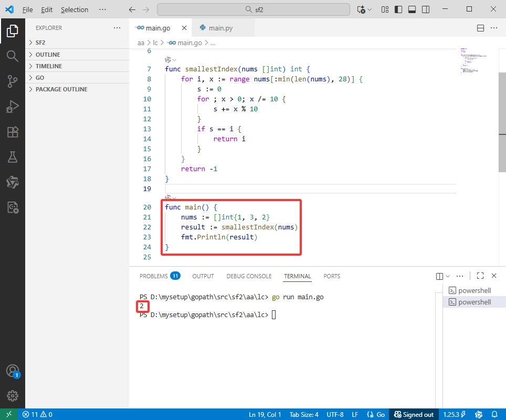Select first powershell terminal entry
506x420 pixels.
[x=474, y=290]
